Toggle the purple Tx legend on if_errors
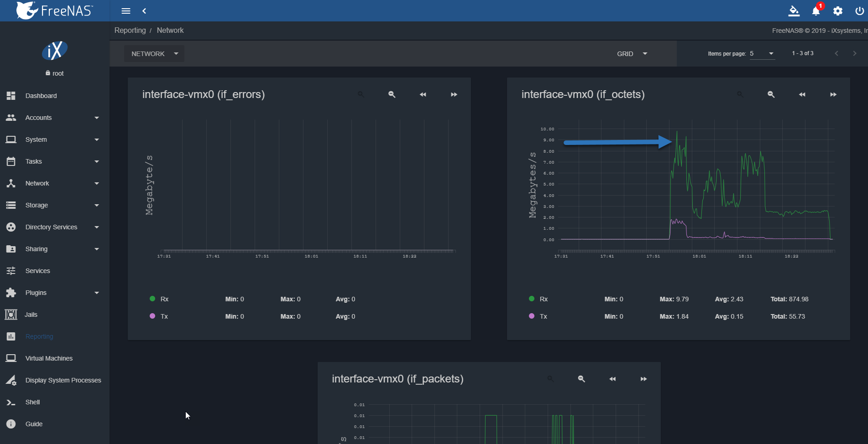Image resolution: width=868 pixels, height=444 pixels. point(159,316)
